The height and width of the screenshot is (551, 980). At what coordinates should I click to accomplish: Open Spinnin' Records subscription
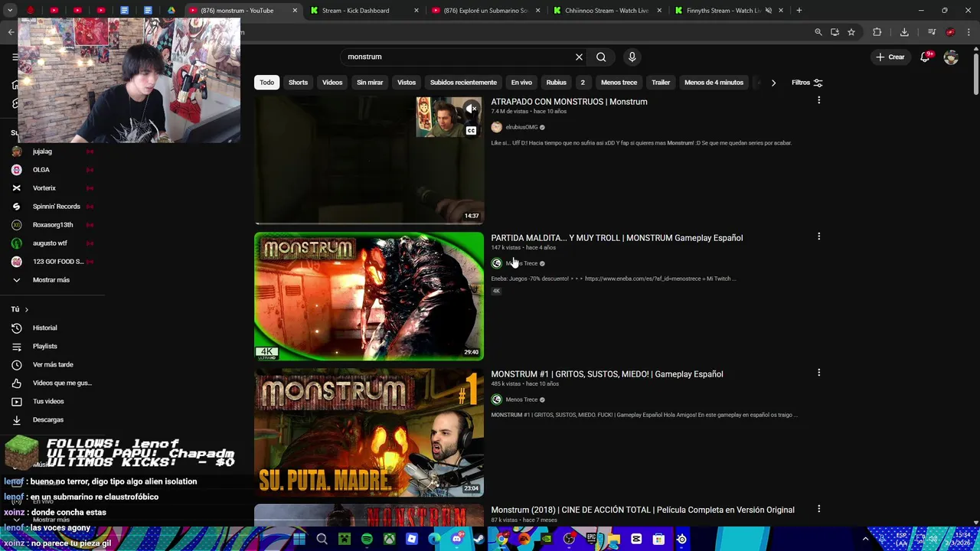point(52,207)
